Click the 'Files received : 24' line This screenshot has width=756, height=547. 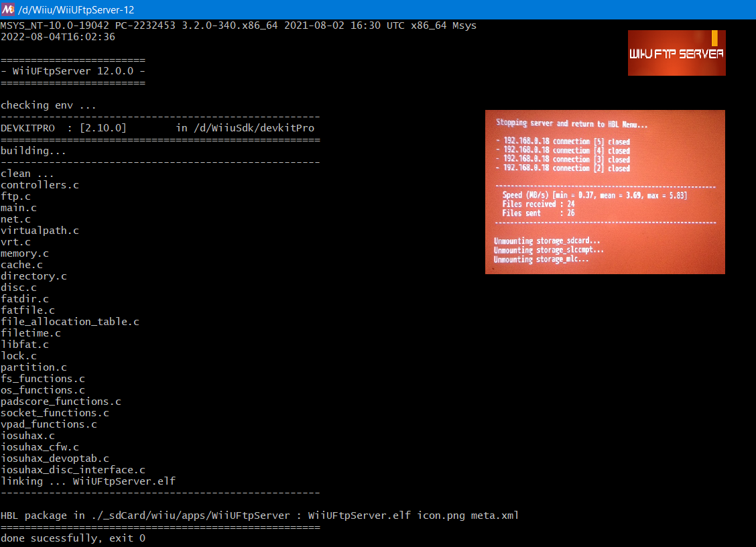(x=539, y=204)
